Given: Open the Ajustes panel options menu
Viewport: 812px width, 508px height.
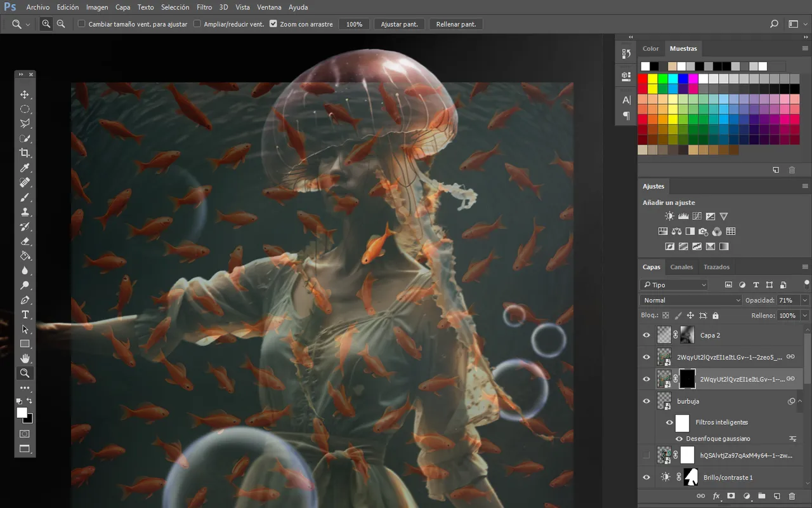Looking at the screenshot, I should tap(805, 186).
